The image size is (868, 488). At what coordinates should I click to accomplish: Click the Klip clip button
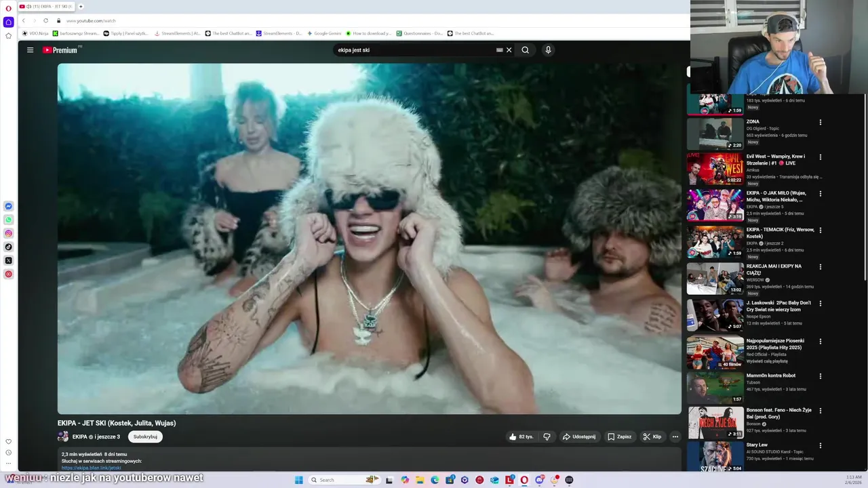point(652,436)
